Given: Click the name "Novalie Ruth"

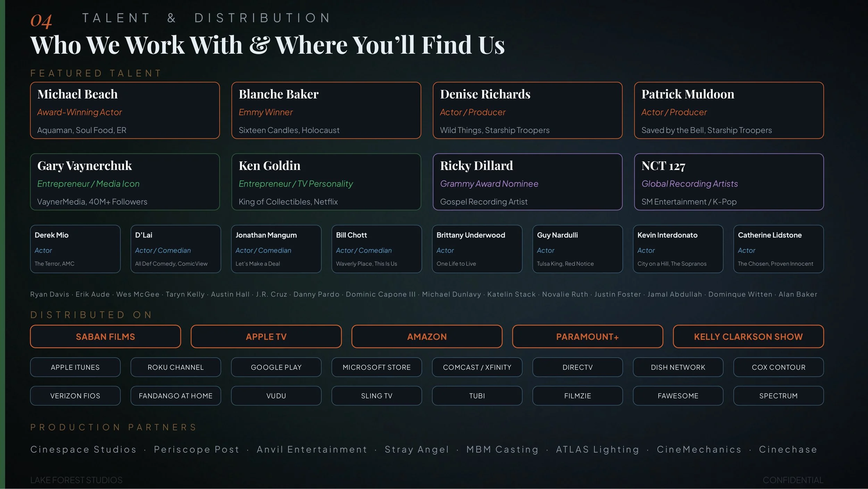Looking at the screenshot, I should click(565, 294).
